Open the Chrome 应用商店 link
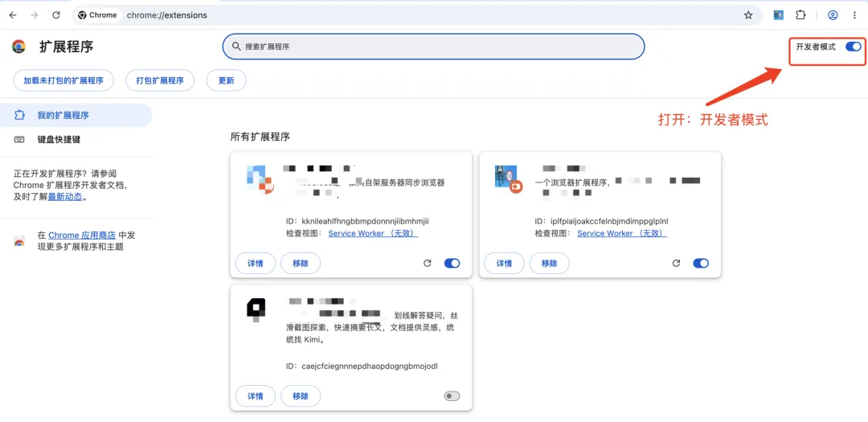This screenshot has width=868, height=422. (82, 236)
